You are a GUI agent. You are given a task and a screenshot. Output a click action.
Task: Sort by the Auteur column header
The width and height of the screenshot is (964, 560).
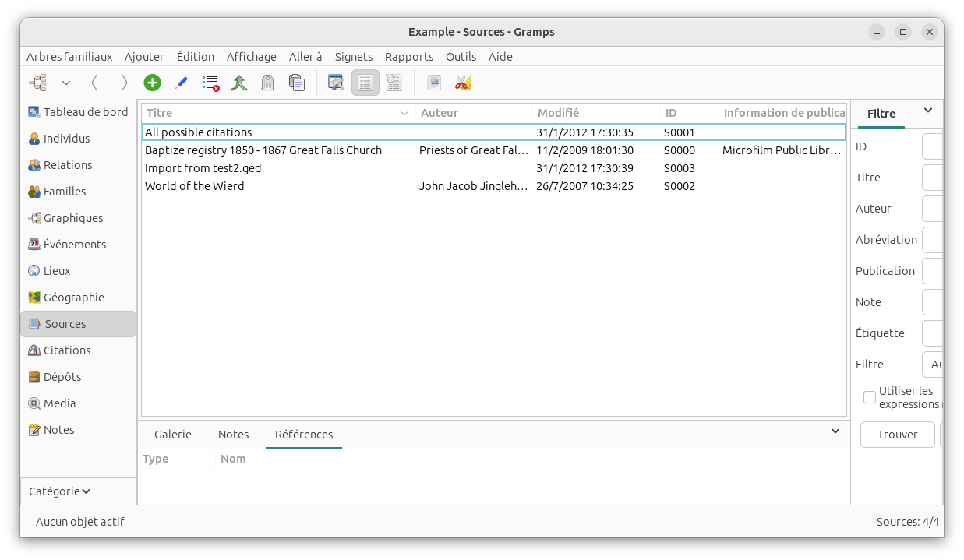click(x=474, y=113)
